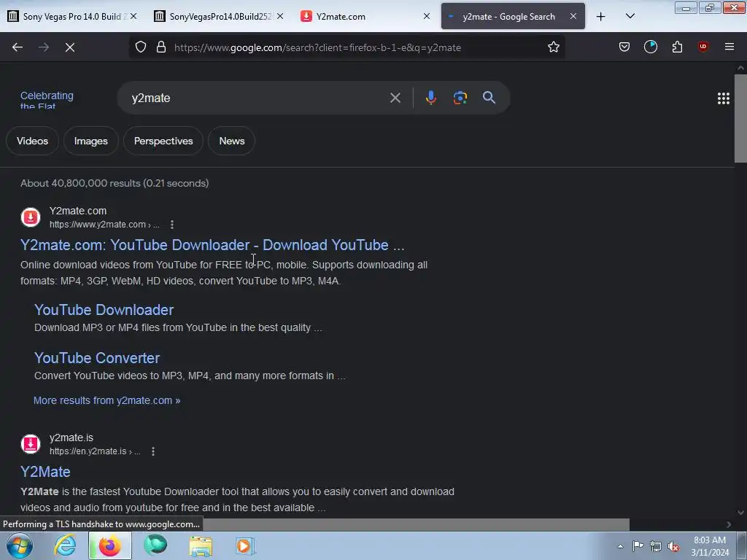Screen dimensions: 747x560
Task: Open the File Explorer taskbar icon
Action: click(201, 545)
